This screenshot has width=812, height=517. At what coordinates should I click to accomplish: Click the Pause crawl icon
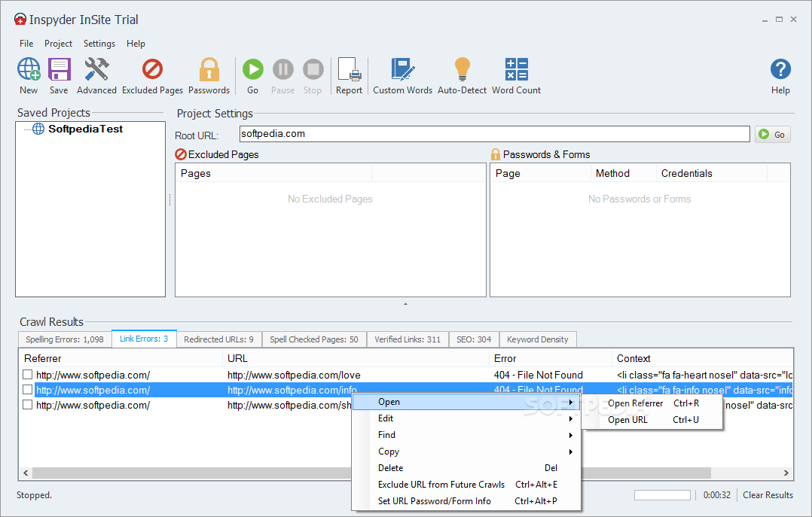pos(282,75)
